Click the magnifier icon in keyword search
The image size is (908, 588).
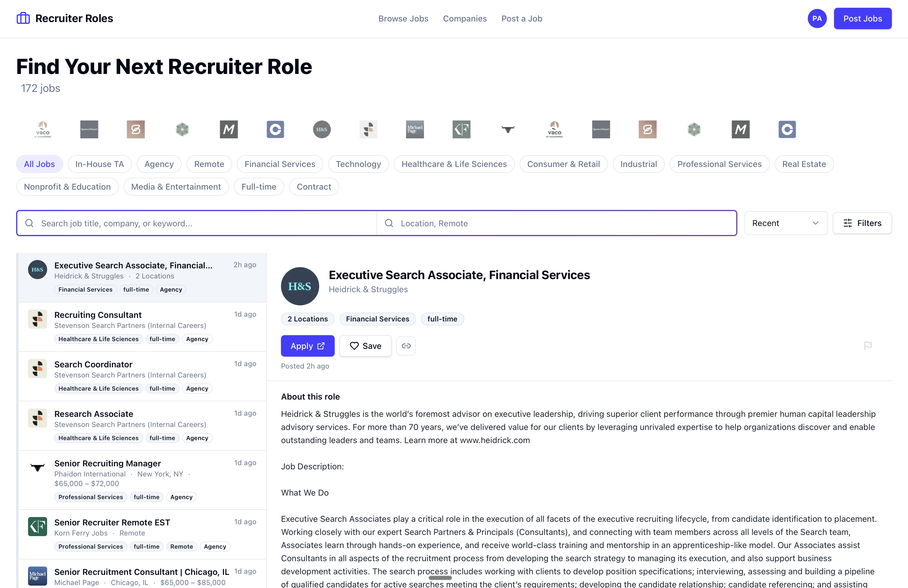[29, 223]
